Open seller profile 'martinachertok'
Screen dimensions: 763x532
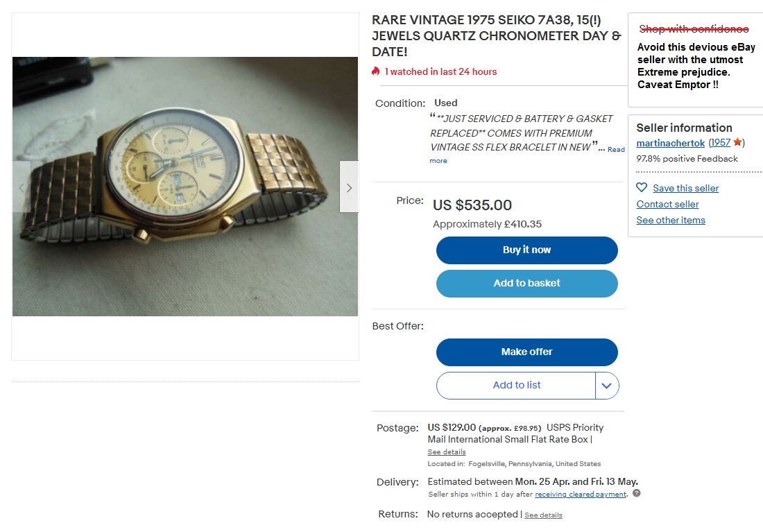click(670, 143)
